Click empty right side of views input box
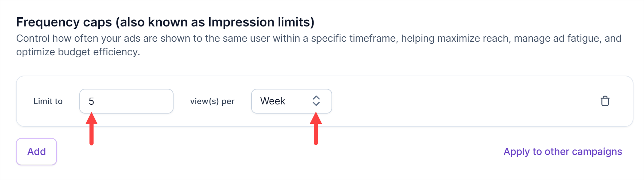The width and height of the screenshot is (644, 180). pos(149,101)
